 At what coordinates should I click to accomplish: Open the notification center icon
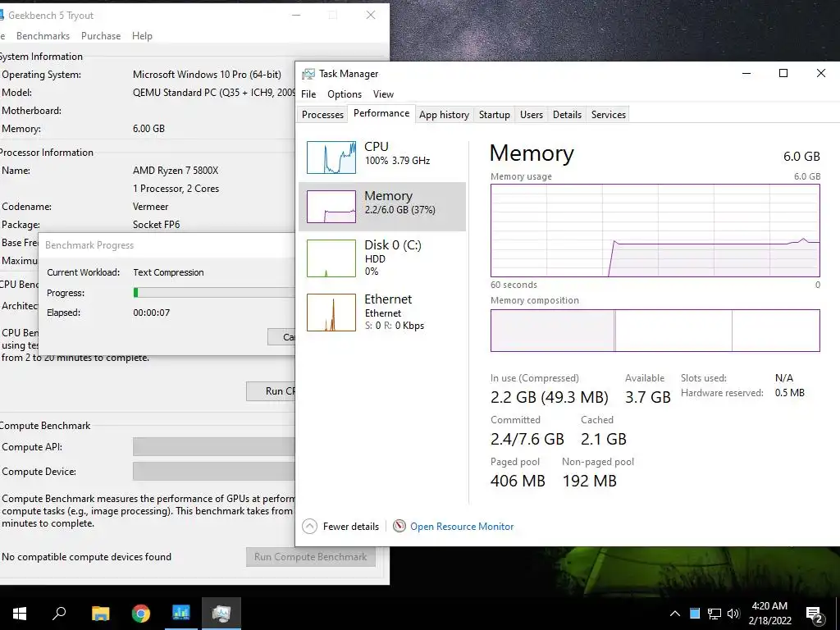coord(815,614)
